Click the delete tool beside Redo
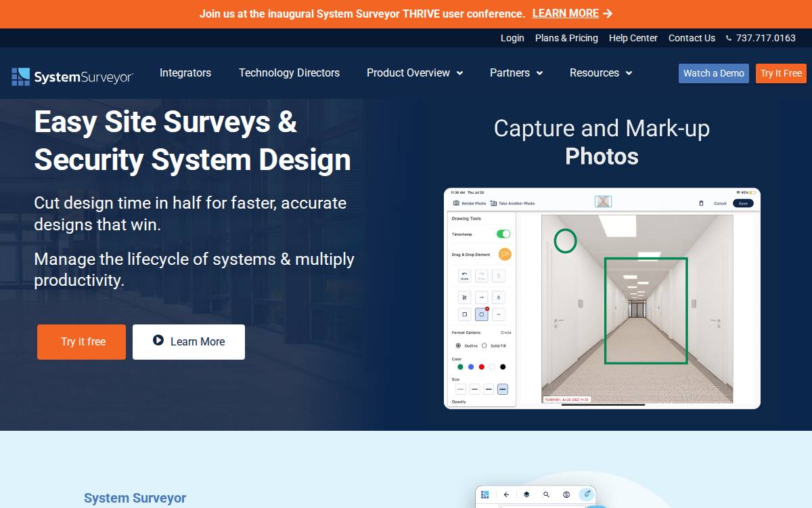Screen dimensions: 812x508 498,276
